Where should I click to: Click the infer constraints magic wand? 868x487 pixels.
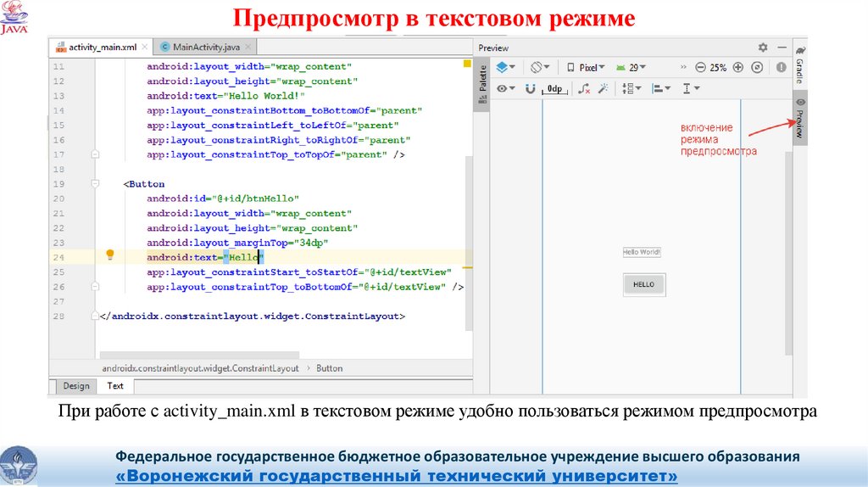point(604,88)
